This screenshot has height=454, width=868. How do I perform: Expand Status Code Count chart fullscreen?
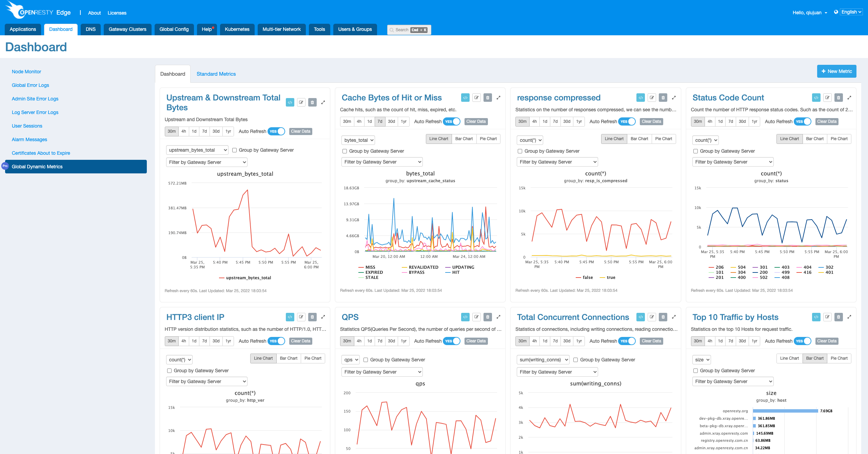(x=849, y=98)
